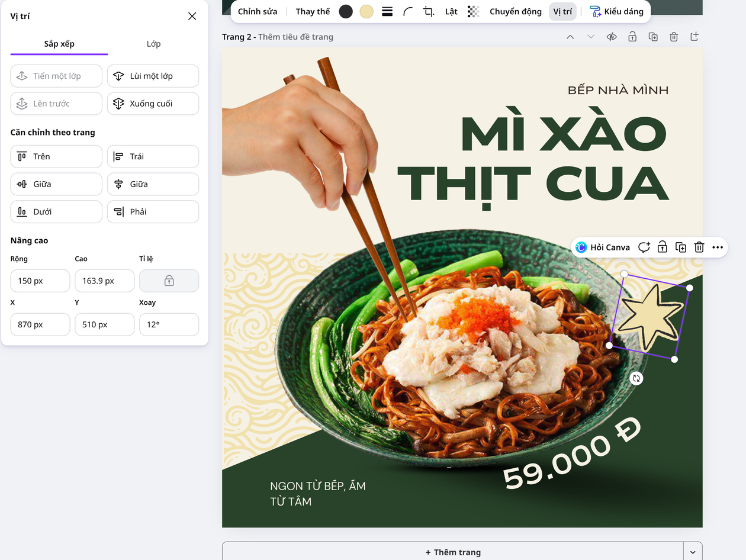Click Lùi một lớp to move backward
This screenshot has height=560, width=746.
(153, 76)
